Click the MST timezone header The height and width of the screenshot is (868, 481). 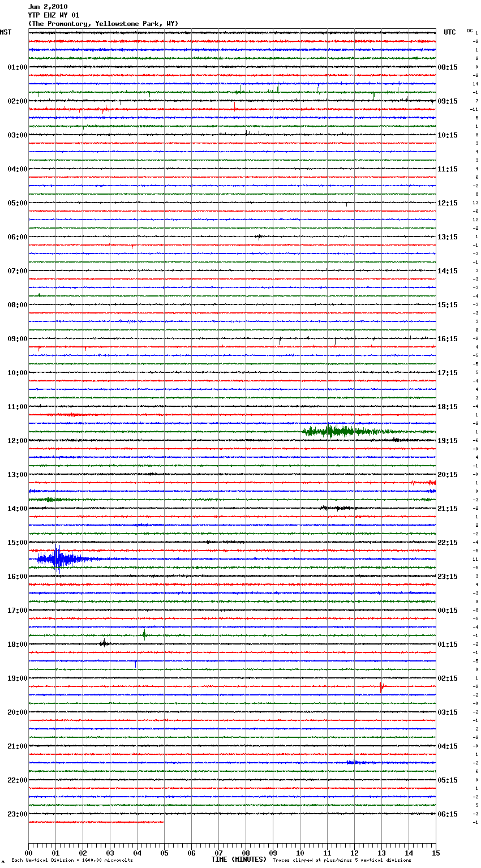[6, 32]
